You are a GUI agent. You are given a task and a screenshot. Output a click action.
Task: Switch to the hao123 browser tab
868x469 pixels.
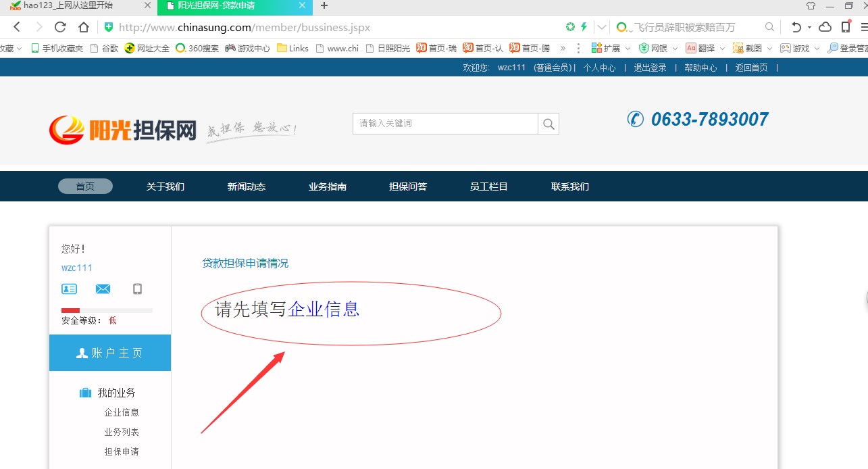(x=78, y=6)
